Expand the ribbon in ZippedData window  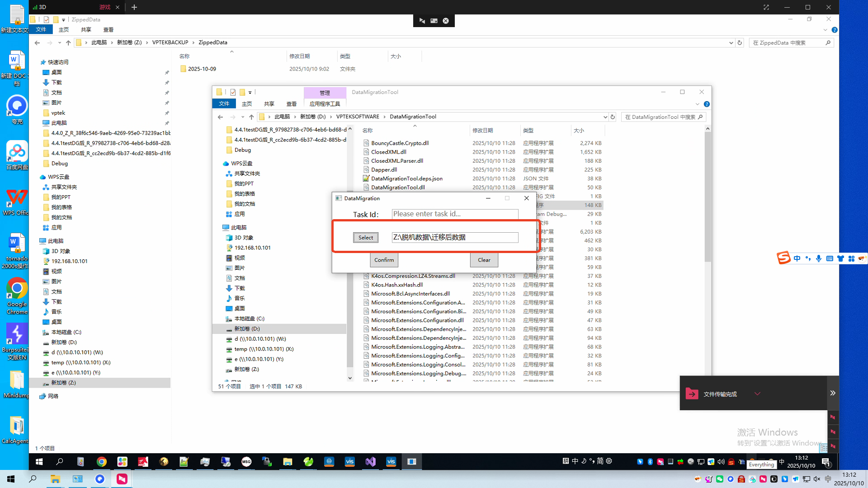pyautogui.click(x=825, y=30)
